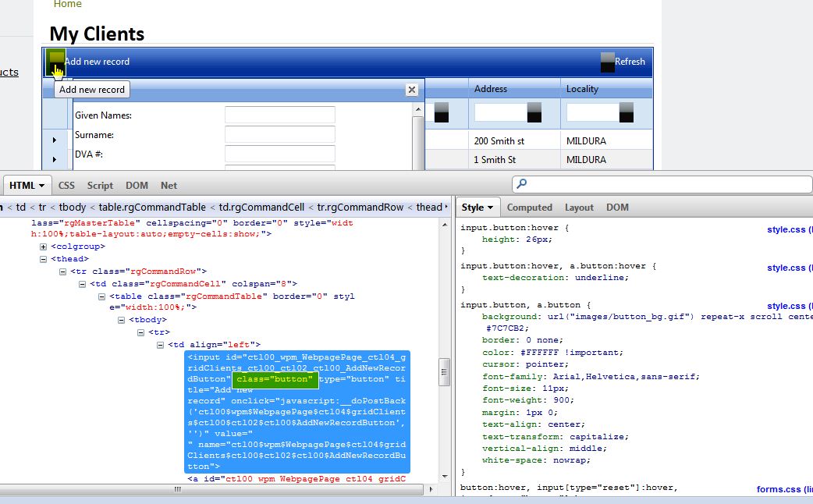Close the Add new record popup
Viewport: 813px width, 504px height.
point(412,90)
